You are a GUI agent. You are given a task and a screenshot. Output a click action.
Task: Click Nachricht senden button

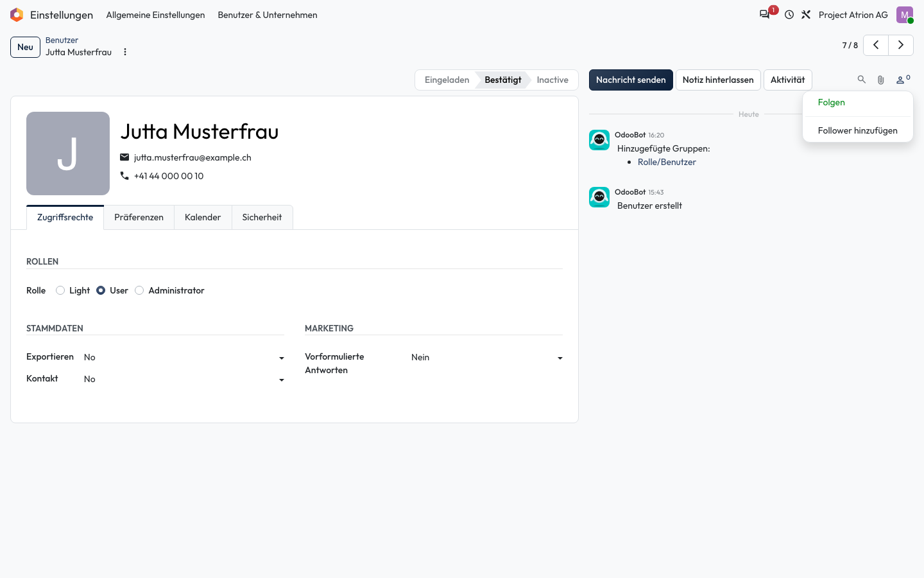(x=631, y=80)
